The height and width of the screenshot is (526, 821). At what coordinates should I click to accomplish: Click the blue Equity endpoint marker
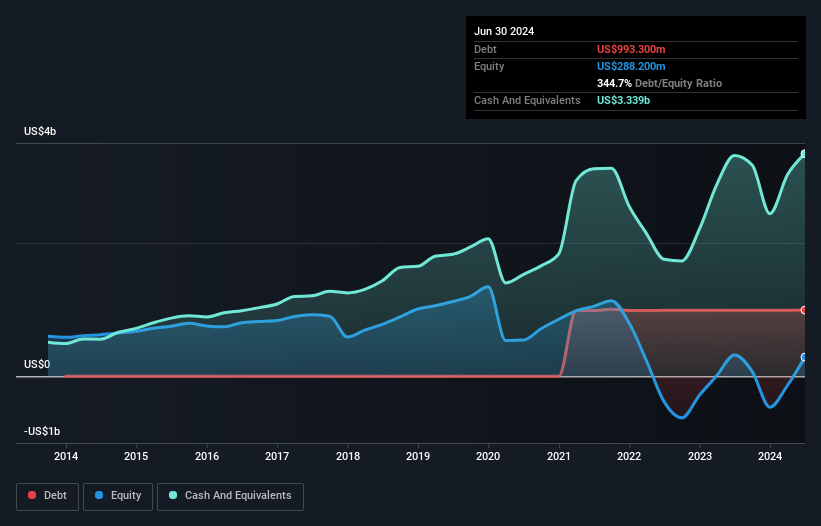coord(804,357)
